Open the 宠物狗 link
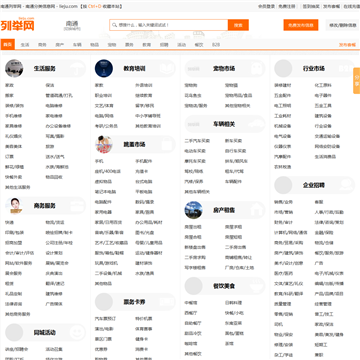This screenshot has width=360, height=360. pyautogui.click(x=191, y=85)
